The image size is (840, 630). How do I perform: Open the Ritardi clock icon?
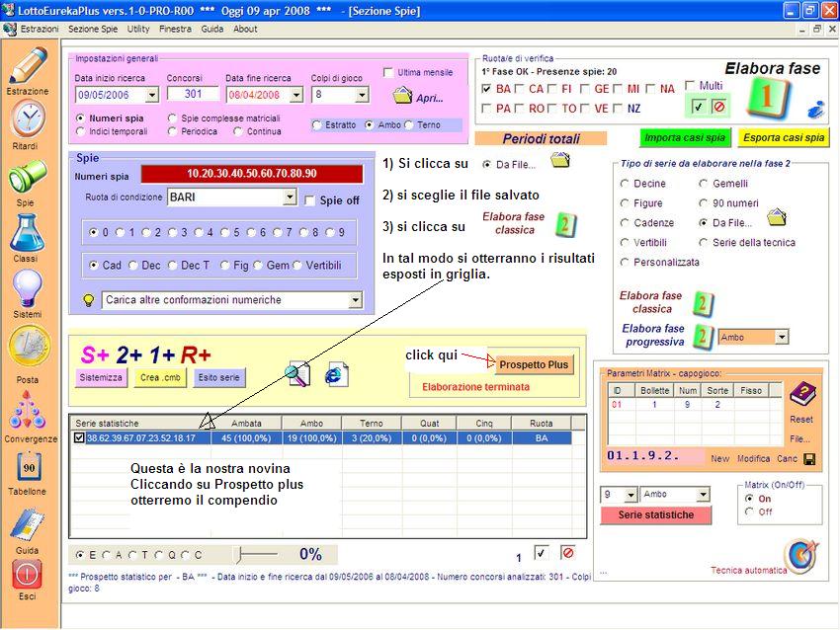coord(28,120)
